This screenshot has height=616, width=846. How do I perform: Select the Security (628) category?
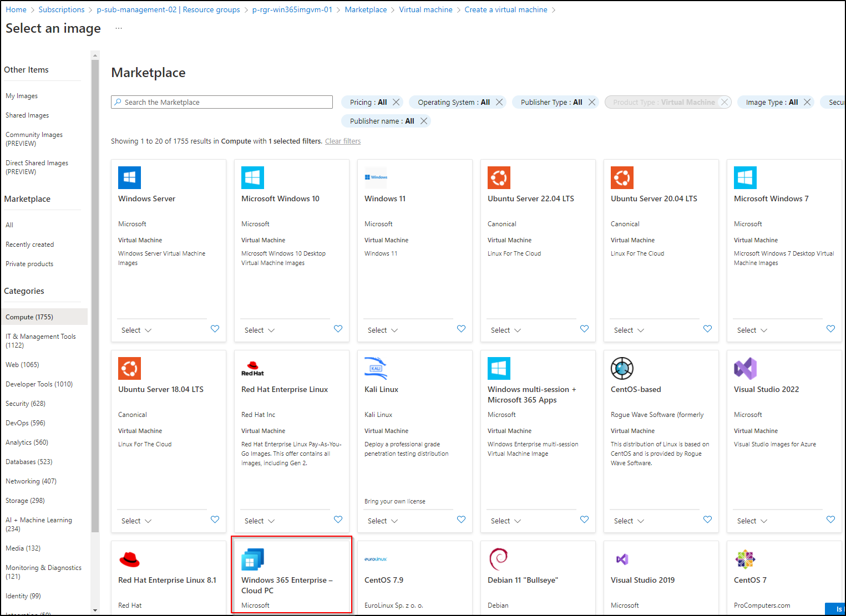26,404
